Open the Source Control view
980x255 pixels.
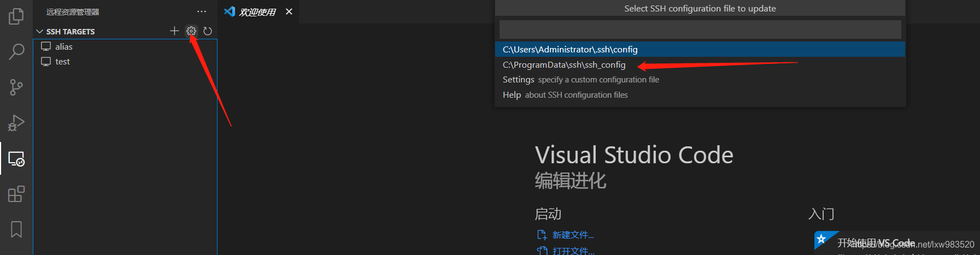pyautogui.click(x=16, y=87)
